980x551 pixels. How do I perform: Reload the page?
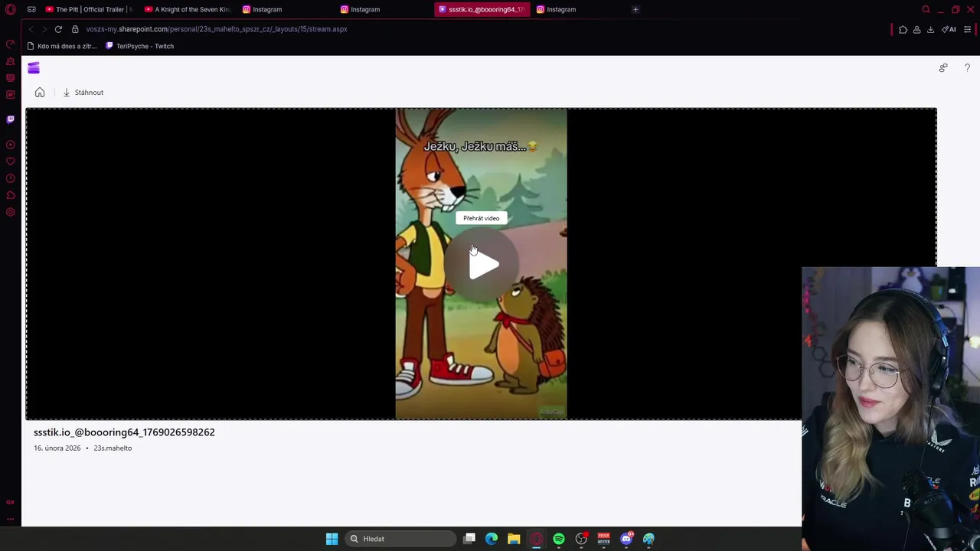(58, 29)
